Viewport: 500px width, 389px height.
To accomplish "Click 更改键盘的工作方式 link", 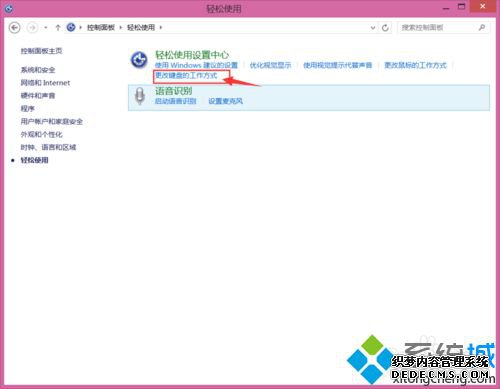I will pyautogui.click(x=186, y=76).
